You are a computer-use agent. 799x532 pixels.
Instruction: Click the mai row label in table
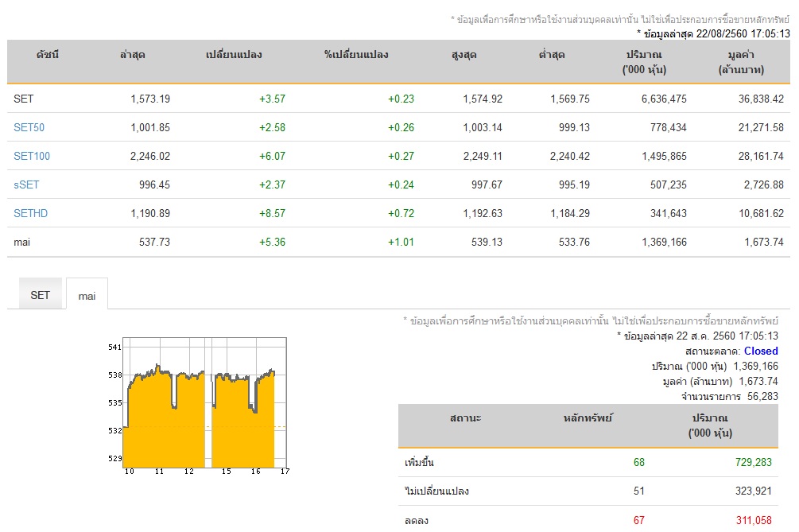(x=22, y=242)
